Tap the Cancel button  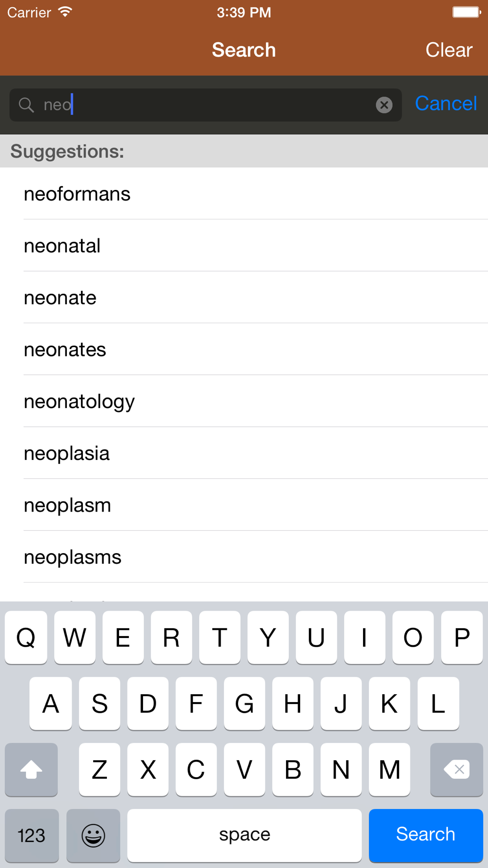(446, 103)
